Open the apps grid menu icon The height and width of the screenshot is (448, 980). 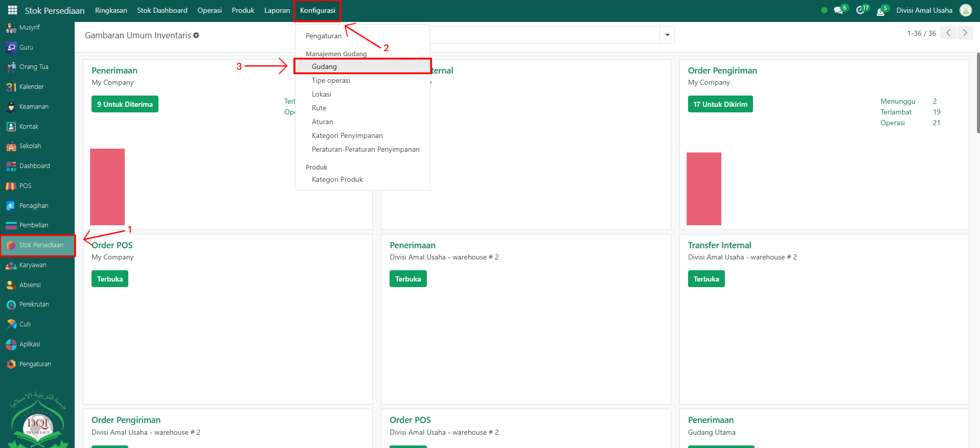point(12,10)
